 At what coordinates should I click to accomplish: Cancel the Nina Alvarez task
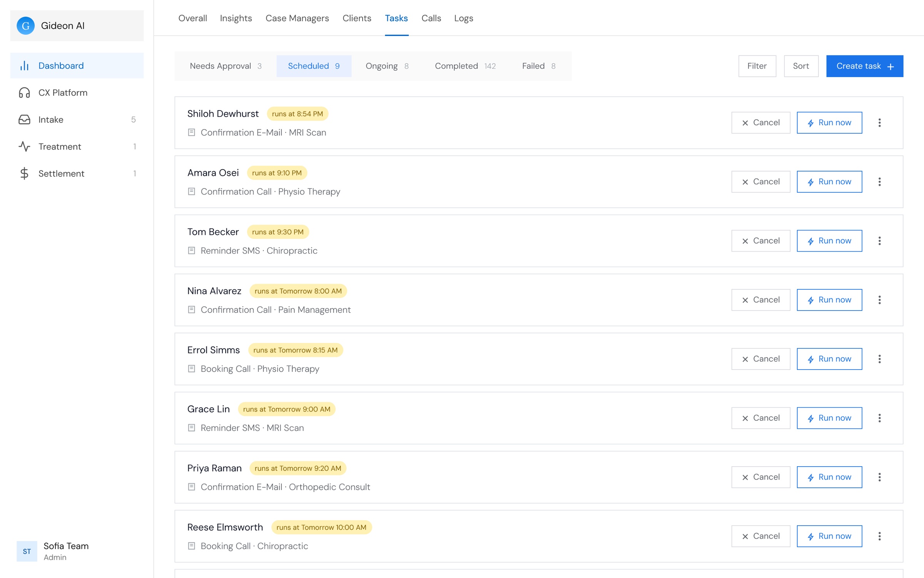coord(761,300)
